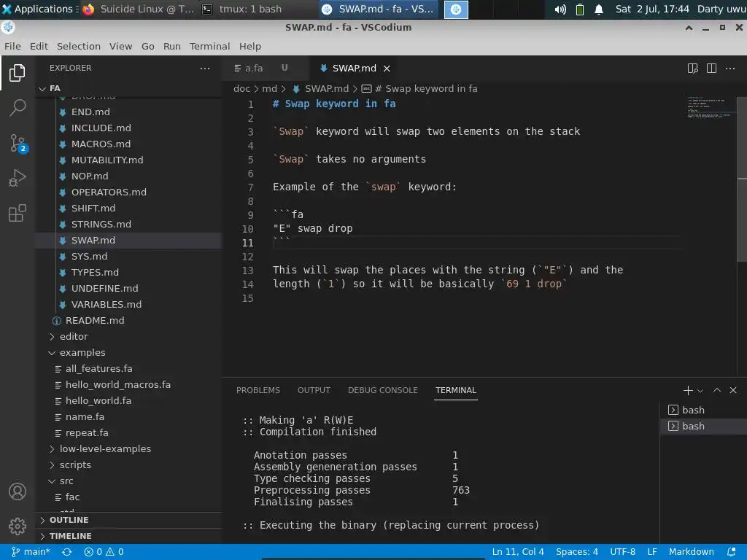Switch to the PROBLEMS panel tab
Screen dimensions: 747x560
(258, 391)
